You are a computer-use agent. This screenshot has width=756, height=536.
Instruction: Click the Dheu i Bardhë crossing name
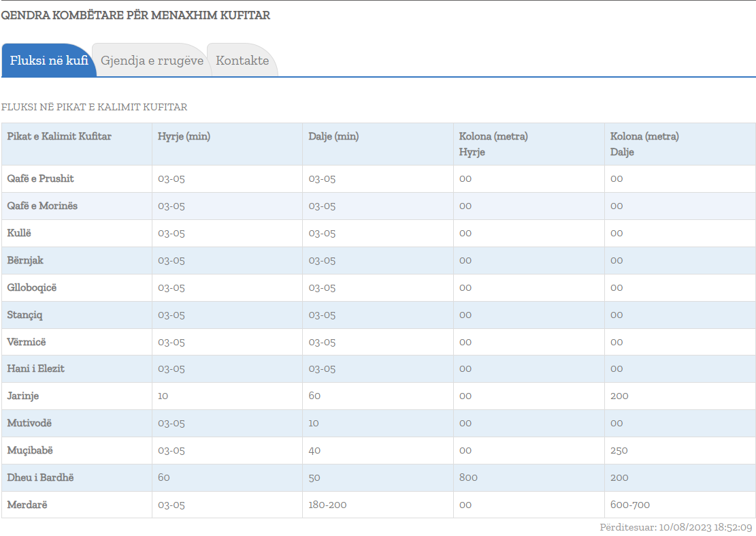(40, 477)
